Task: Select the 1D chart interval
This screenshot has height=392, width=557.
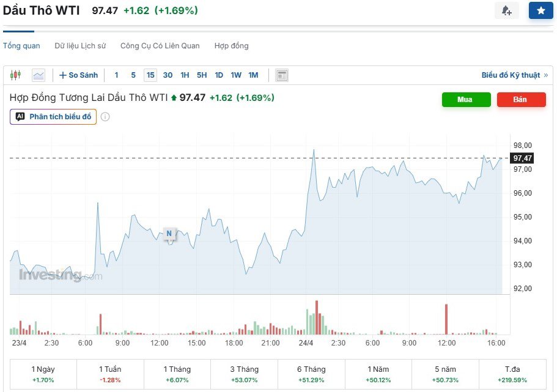Action: (219, 75)
